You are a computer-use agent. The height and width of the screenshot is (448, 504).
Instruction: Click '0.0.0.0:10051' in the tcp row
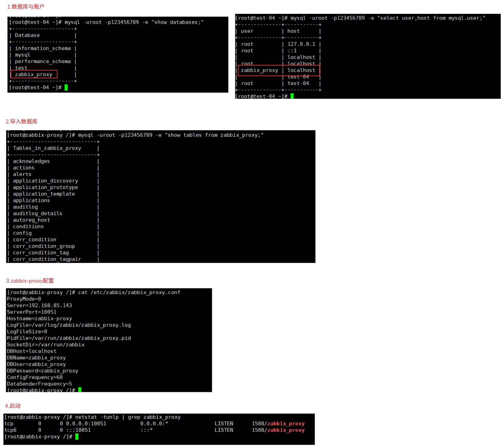point(86,424)
